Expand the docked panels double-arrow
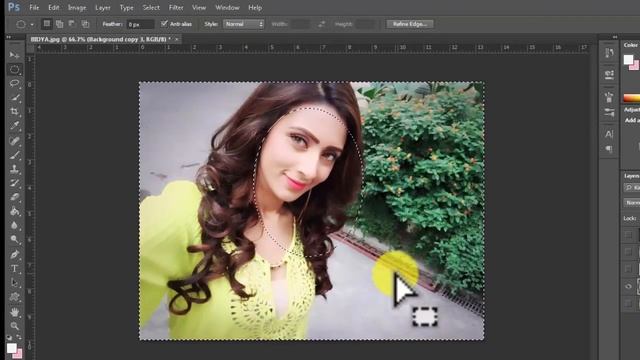Viewport: 640px width, 360px height. [615, 37]
